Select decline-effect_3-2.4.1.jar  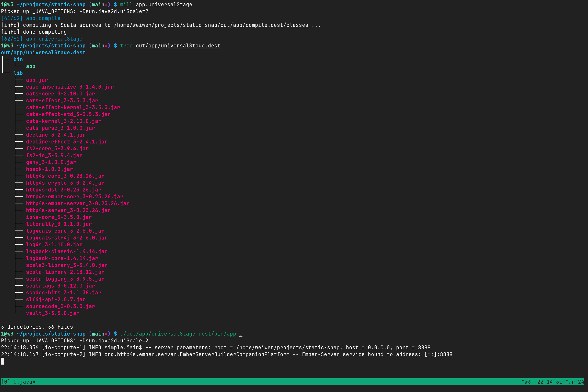tap(67, 142)
